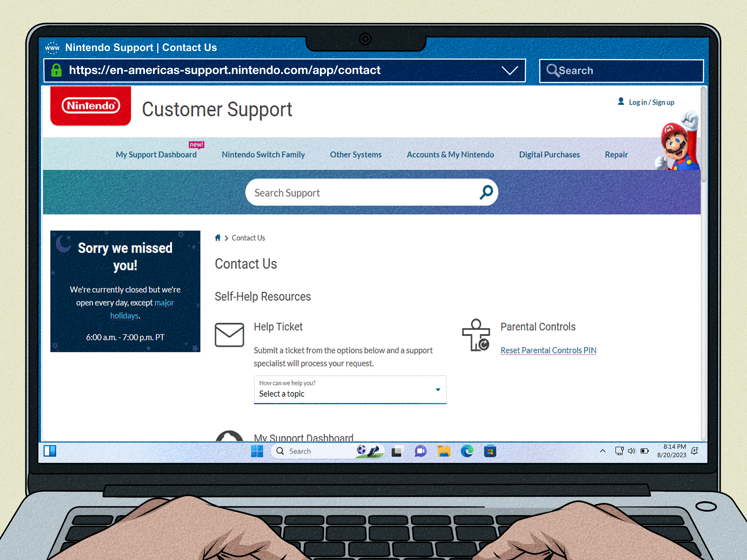Open File Explorer from the taskbar

tap(444, 451)
